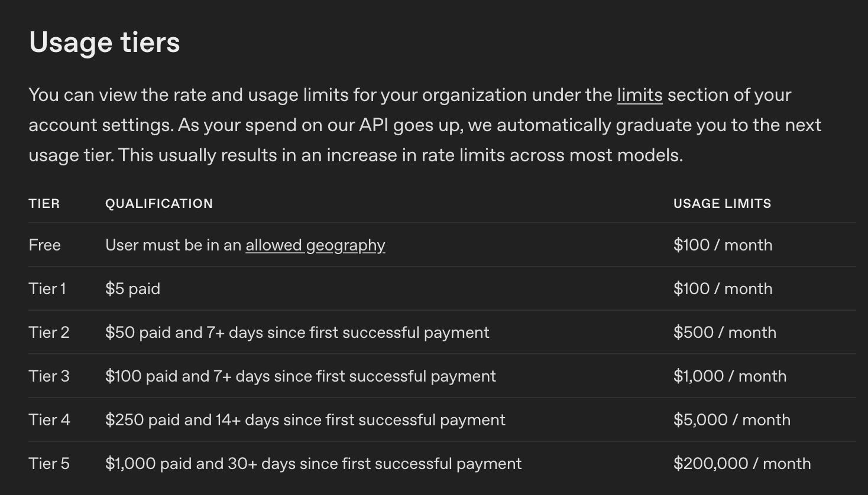Image resolution: width=868 pixels, height=495 pixels.
Task: Click the QUALIFICATION column header
Action: tap(159, 204)
